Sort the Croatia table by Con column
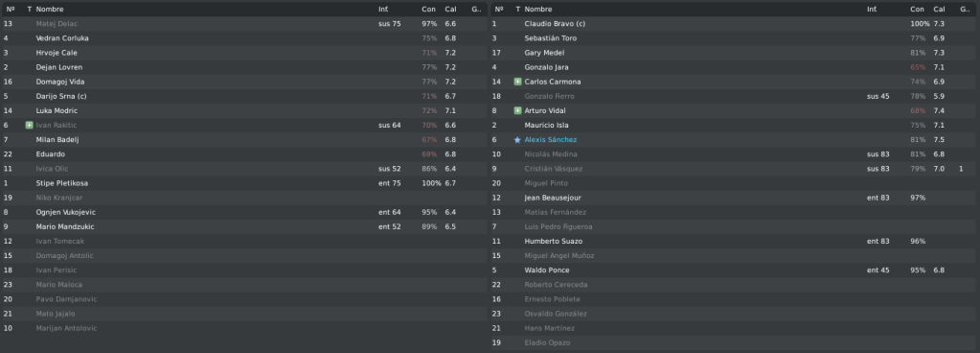 tap(428, 10)
